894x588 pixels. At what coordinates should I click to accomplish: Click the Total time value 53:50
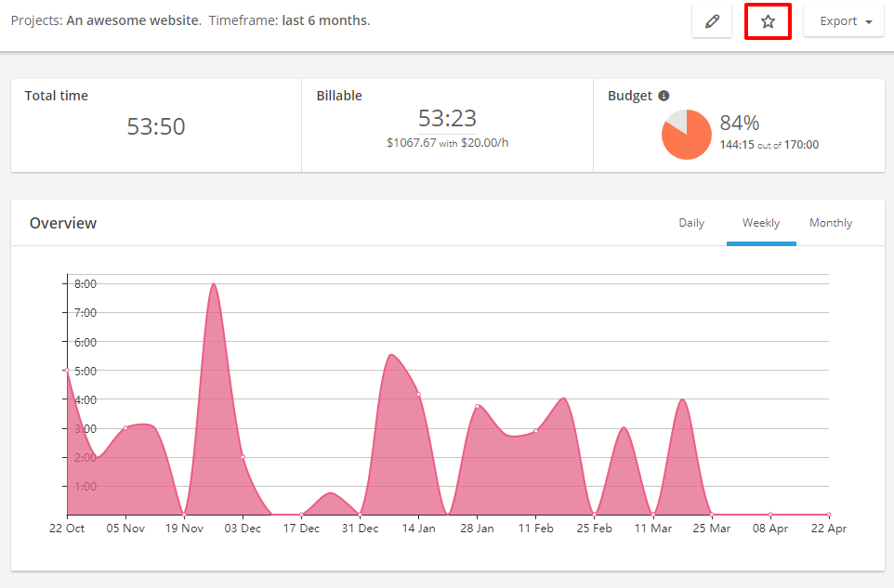pos(155,126)
